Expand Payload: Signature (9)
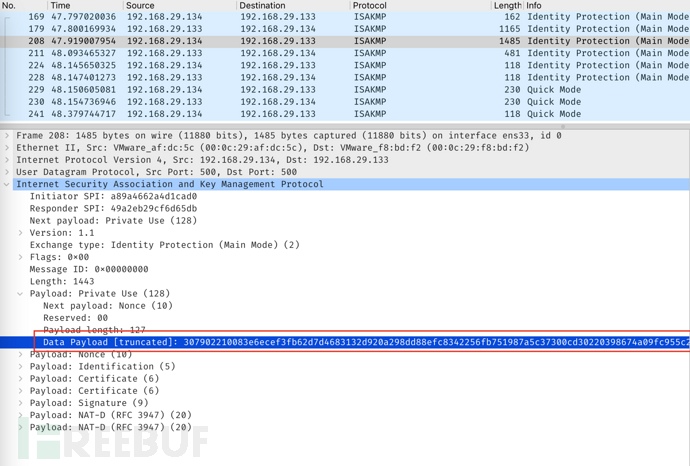 tap(20, 403)
